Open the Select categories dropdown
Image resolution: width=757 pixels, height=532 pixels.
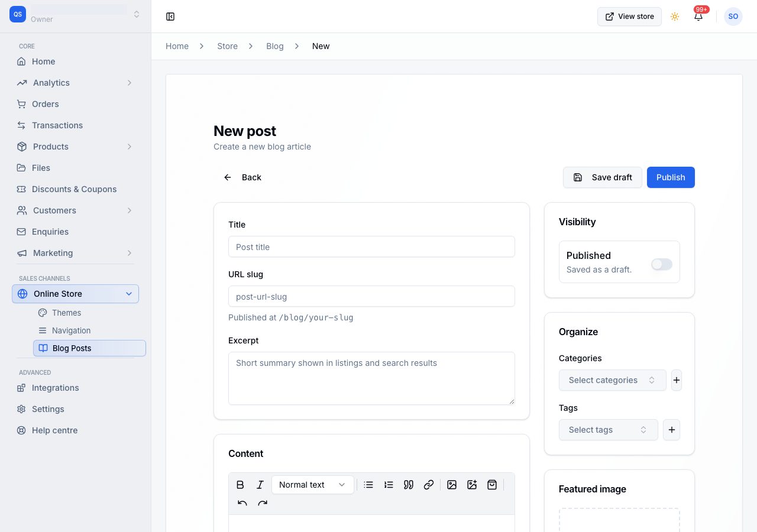pos(613,380)
